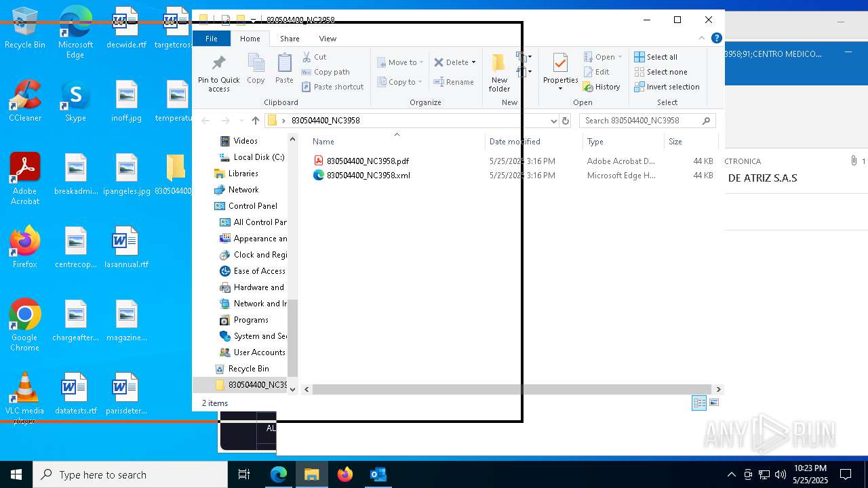Screen dimensions: 868x488
Task: Refresh the current folder
Action: point(566,121)
